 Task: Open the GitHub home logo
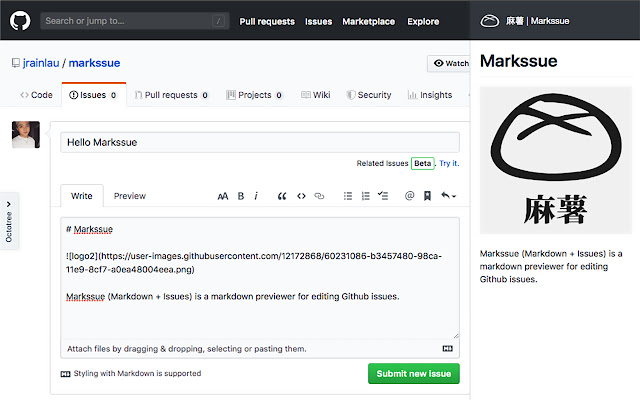click(20, 20)
